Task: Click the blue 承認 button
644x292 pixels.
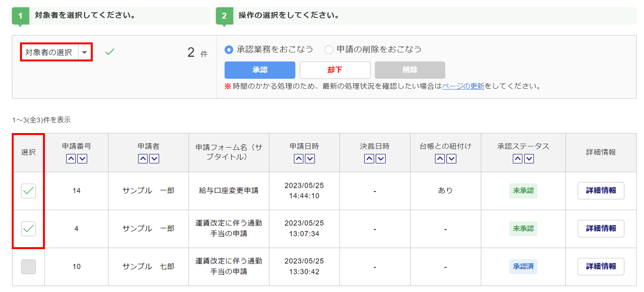Action: pyautogui.click(x=260, y=70)
